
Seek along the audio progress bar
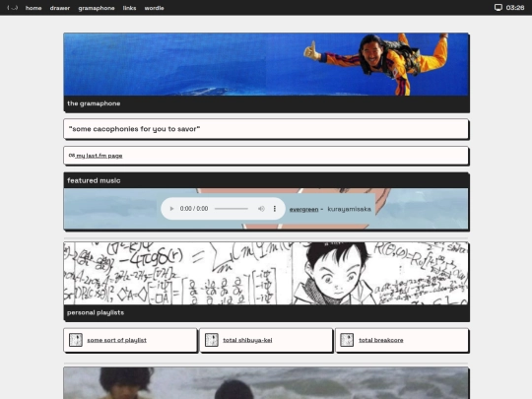tap(232, 209)
